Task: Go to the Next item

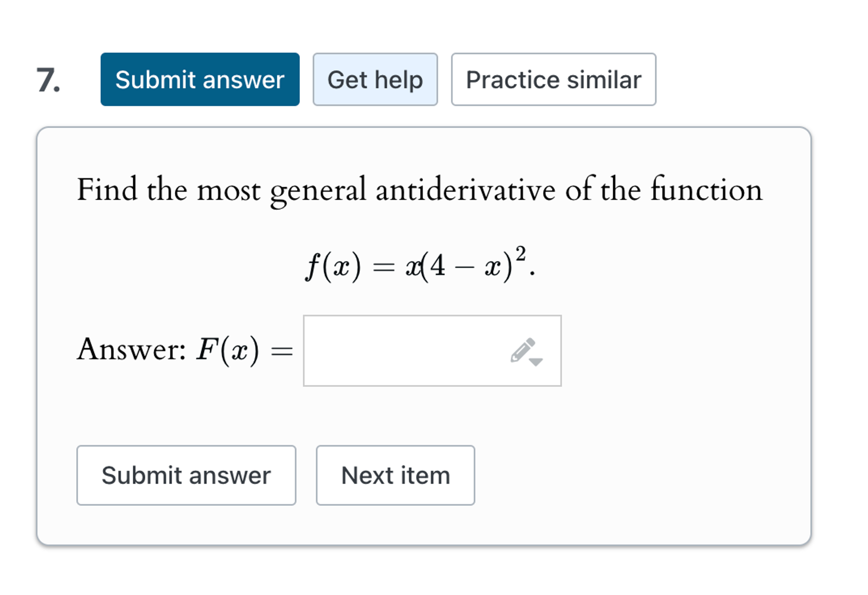Action: point(395,475)
